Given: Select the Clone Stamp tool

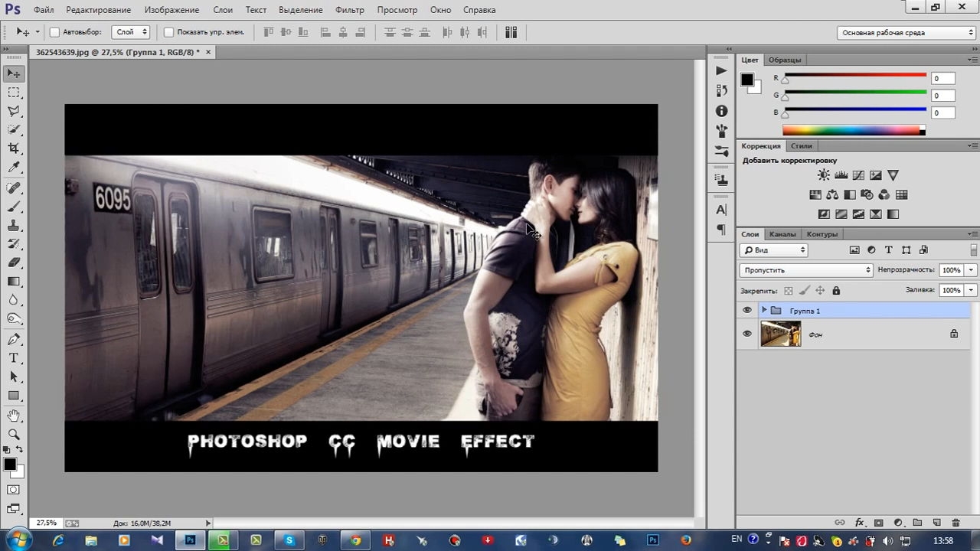Looking at the screenshot, I should [14, 226].
